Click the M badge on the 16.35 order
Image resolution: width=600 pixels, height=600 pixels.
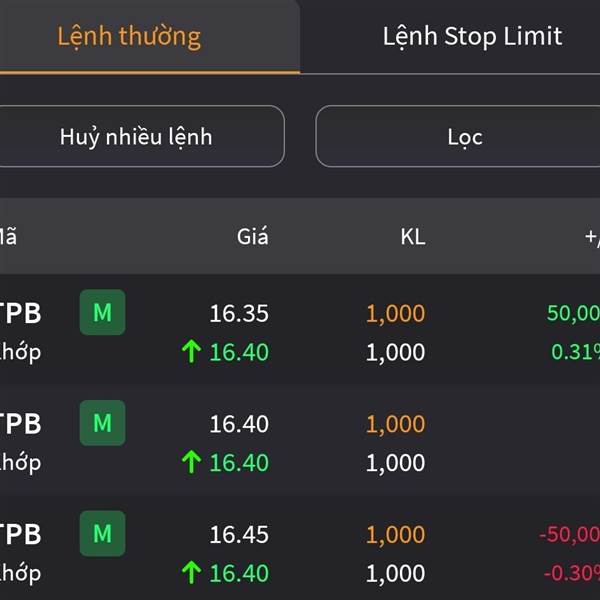coord(102,313)
